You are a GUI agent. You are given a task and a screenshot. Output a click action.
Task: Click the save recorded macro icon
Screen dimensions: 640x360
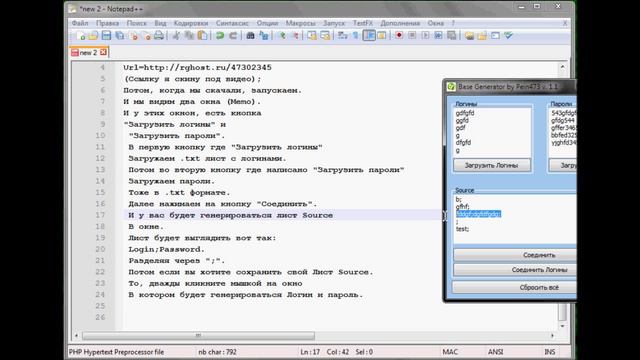(451, 36)
